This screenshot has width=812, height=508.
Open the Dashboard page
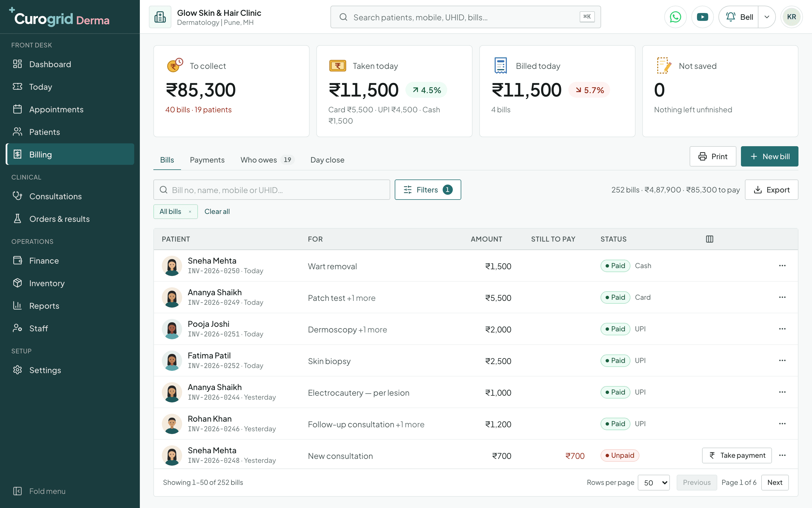coord(70,64)
